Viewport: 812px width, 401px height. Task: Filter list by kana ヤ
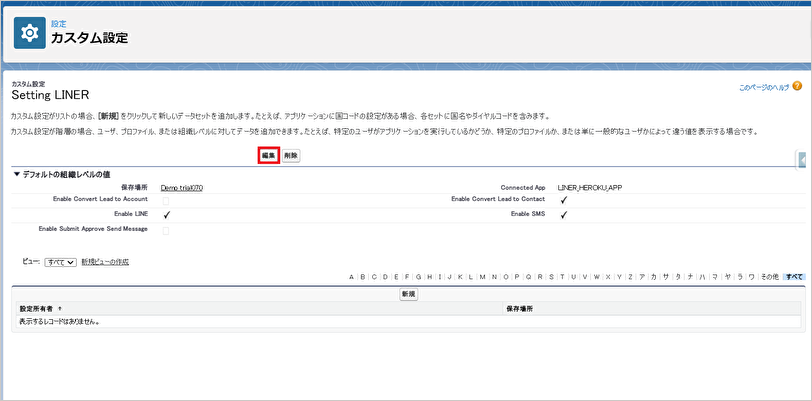pos(728,277)
